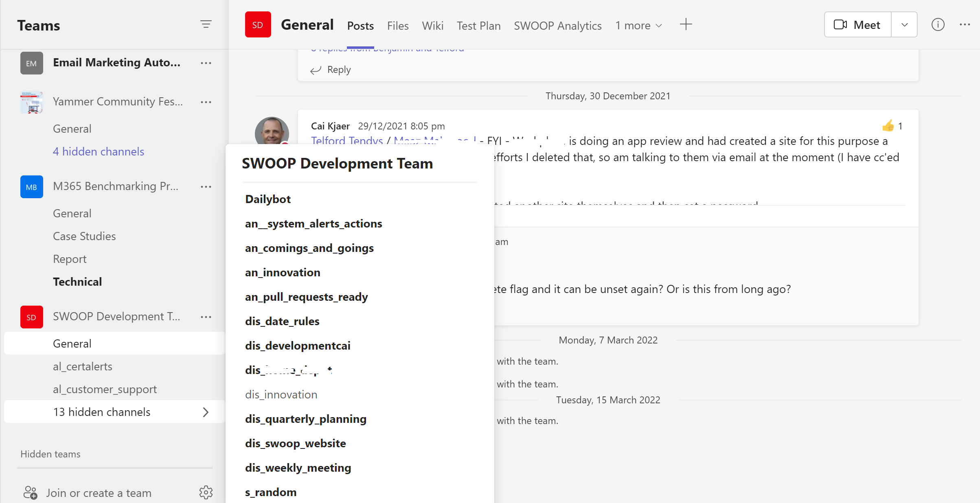980x503 pixels.
Task: Click the SWOOP Development Team flyout header
Action: tap(338, 163)
